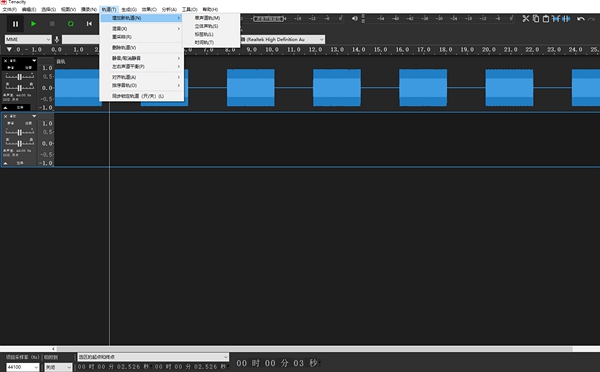Open the recording device combo box
The width and height of the screenshot is (600, 372).
point(81,39)
